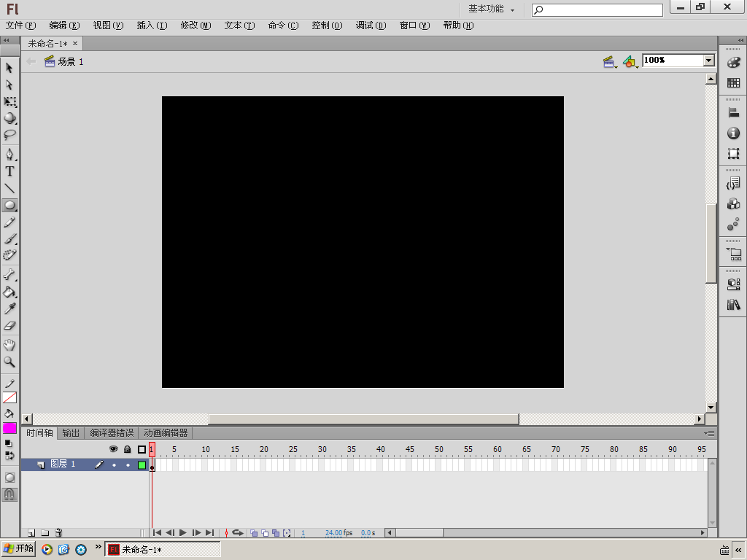
Task: Toggle visibility of all layers eye
Action: (113, 449)
